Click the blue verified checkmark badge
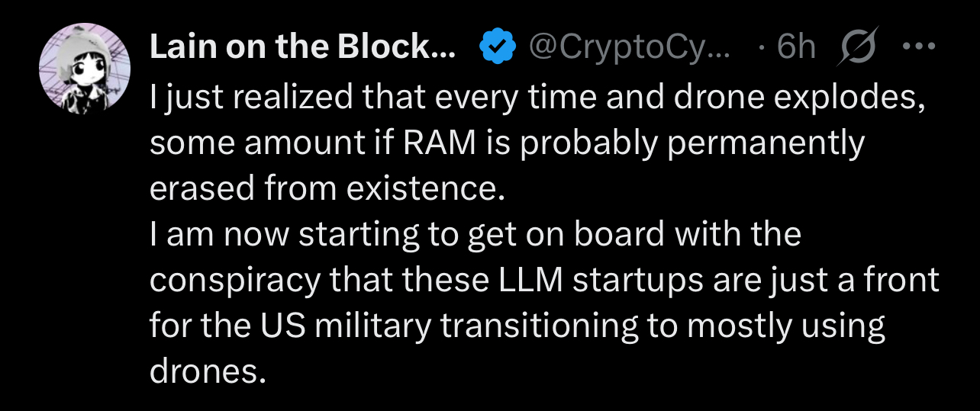Image resolution: width=980 pixels, height=411 pixels. coord(495,49)
